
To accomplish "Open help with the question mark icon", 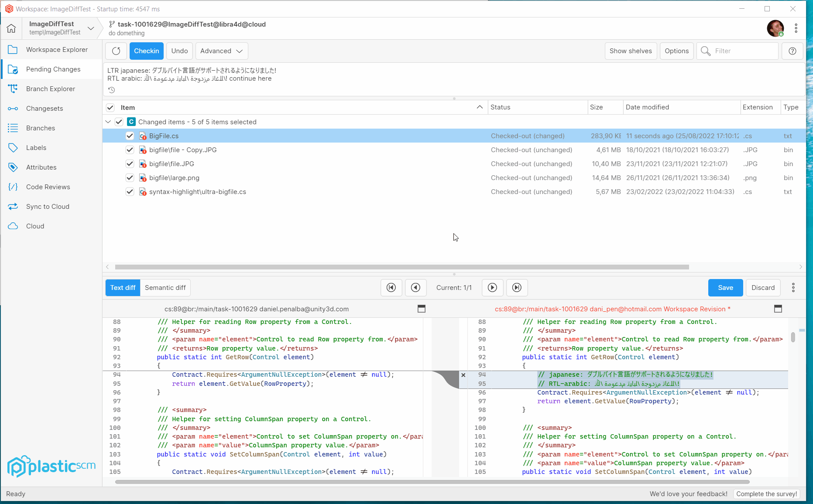I will [792, 51].
